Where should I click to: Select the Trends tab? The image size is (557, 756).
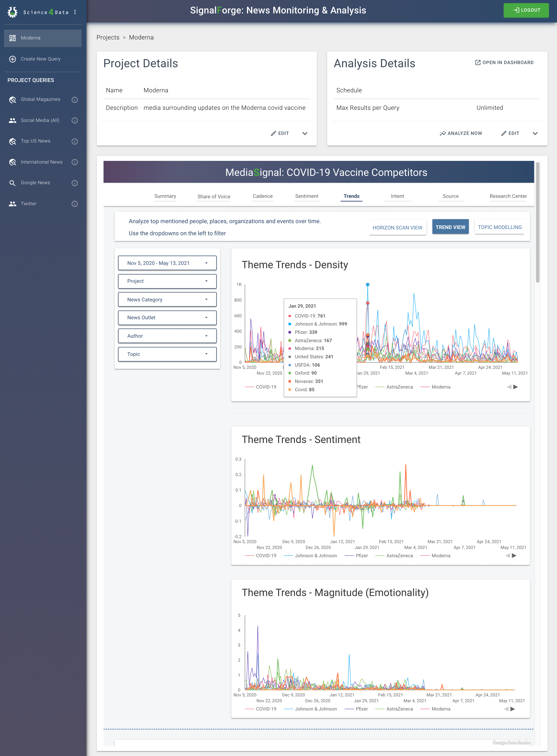351,196
